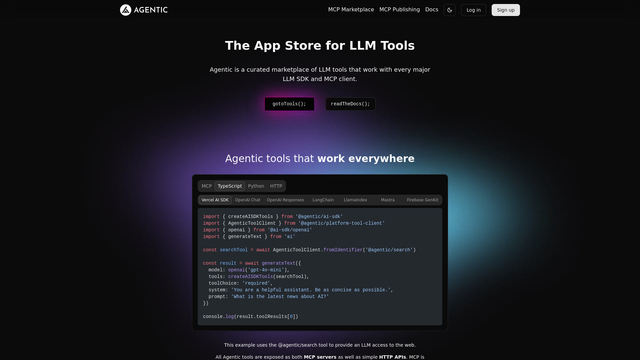Click the 'This example uses the @agentic/search tool' text
The height and width of the screenshot is (360, 640).
coord(320,345)
